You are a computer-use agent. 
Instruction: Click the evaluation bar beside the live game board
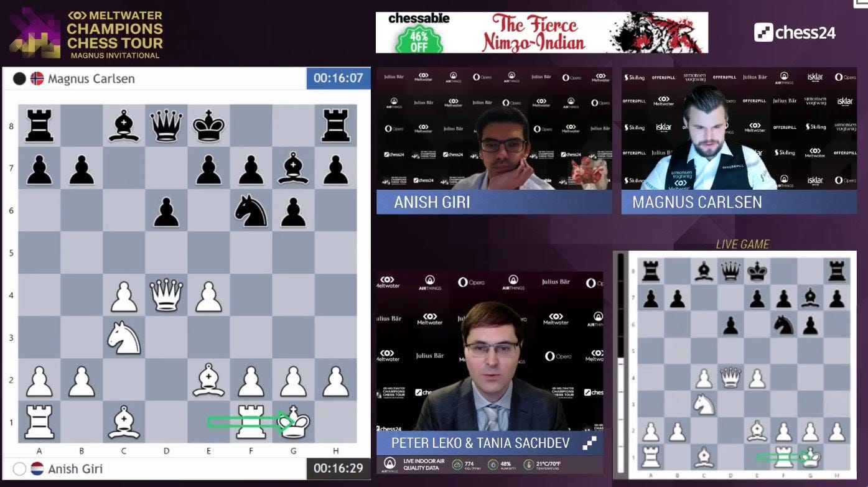tap(620, 364)
